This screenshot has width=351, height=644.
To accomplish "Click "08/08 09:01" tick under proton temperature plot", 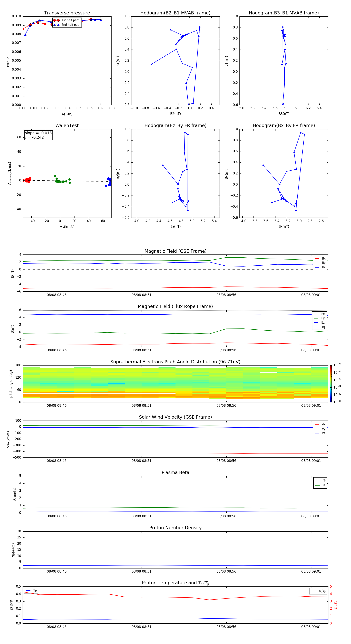I will coord(311,627).
